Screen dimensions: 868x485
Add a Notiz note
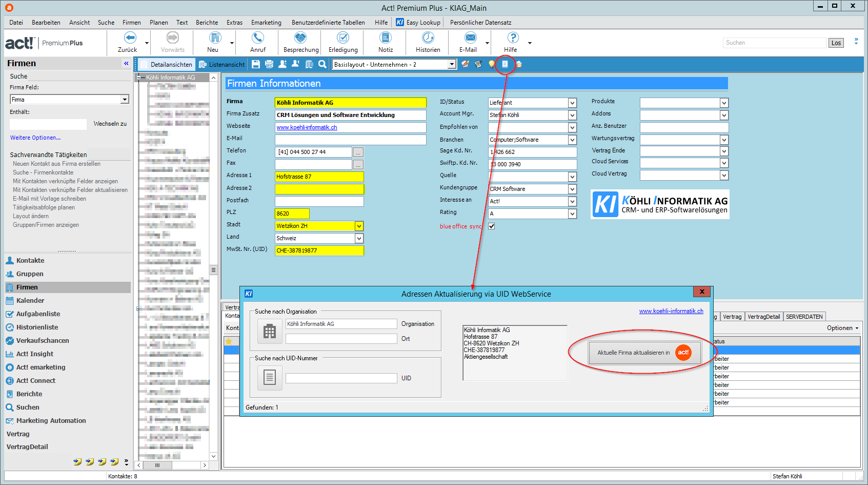385,37
